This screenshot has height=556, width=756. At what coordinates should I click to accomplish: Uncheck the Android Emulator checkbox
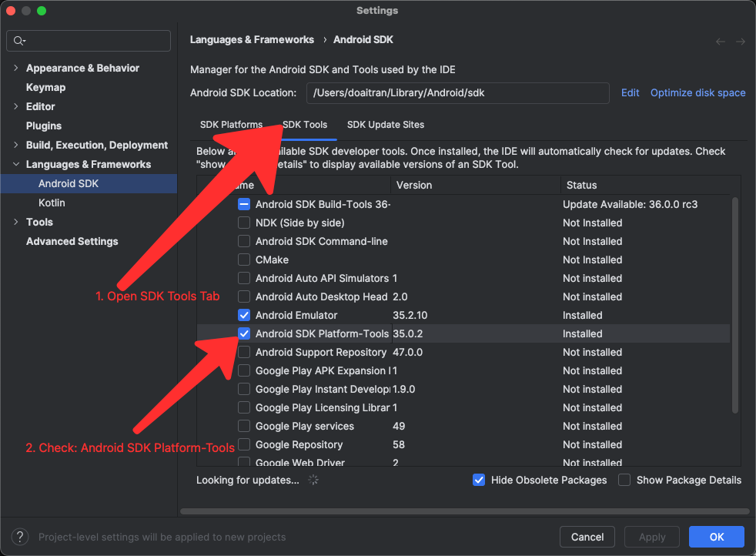[244, 315]
